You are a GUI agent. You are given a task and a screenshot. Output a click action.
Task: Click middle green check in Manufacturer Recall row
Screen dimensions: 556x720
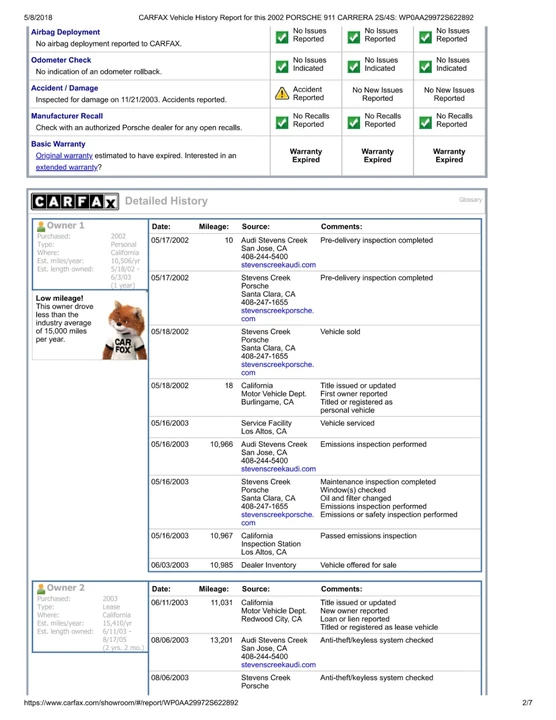354,123
